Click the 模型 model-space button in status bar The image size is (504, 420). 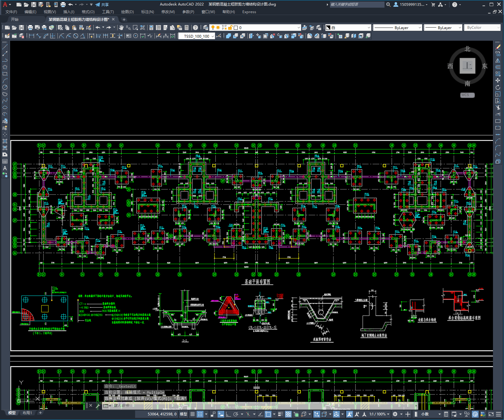184,414
